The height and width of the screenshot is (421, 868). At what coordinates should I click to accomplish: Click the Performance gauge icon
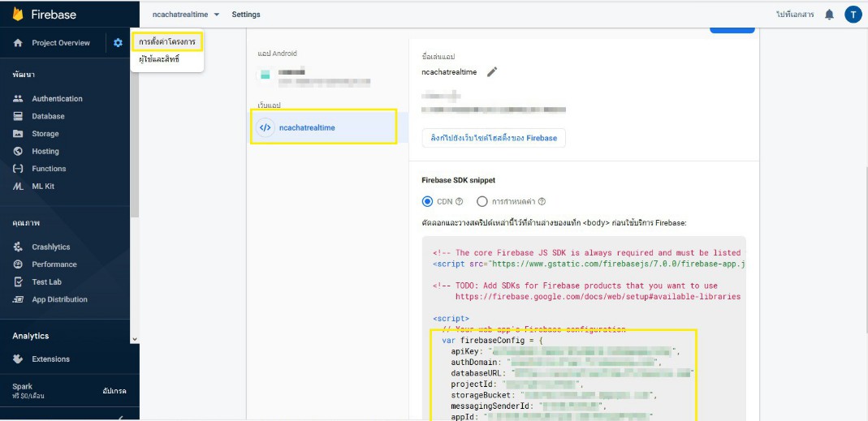(18, 264)
